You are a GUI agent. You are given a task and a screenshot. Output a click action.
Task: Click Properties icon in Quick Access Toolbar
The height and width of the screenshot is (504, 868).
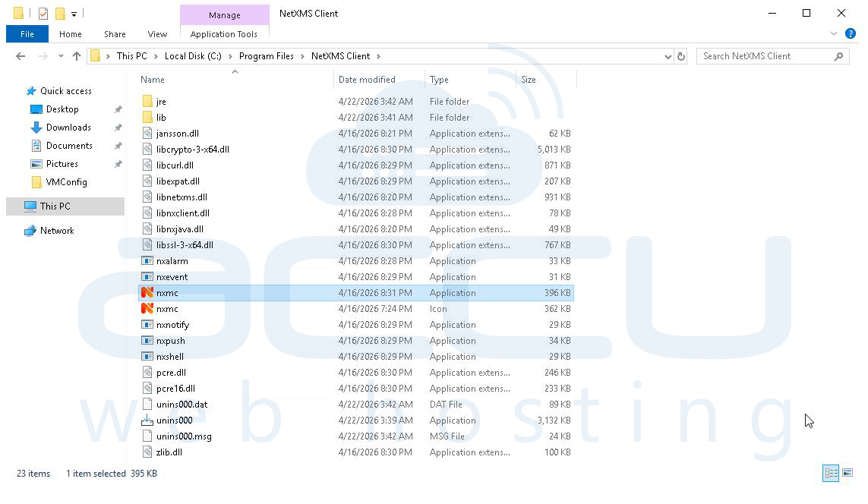(x=43, y=13)
